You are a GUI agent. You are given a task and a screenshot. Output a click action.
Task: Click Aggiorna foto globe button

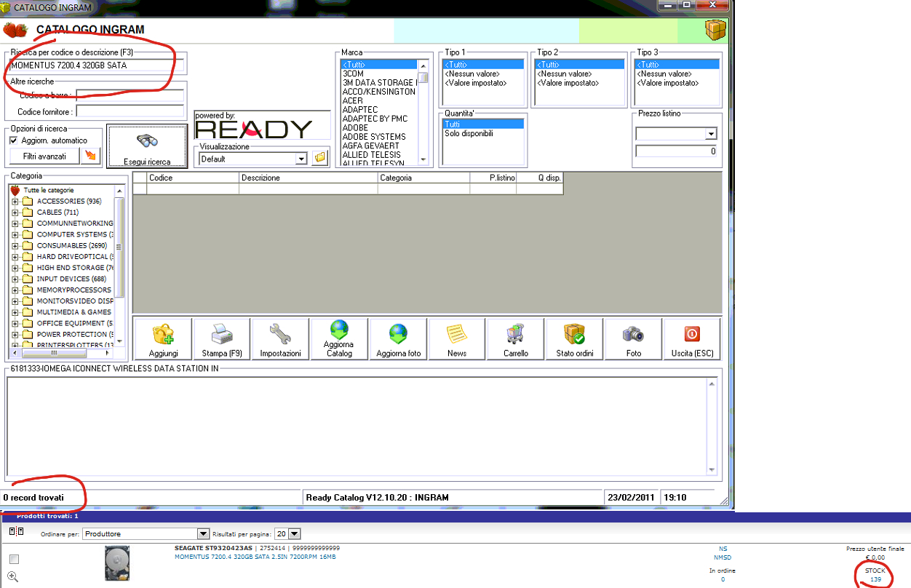(398, 339)
